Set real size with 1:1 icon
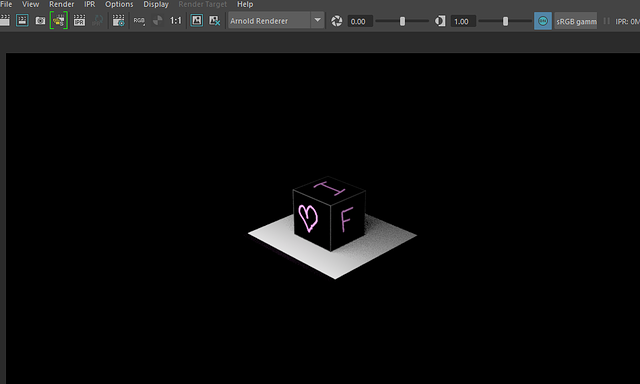Viewport: 640px width, 384px height. click(176, 20)
